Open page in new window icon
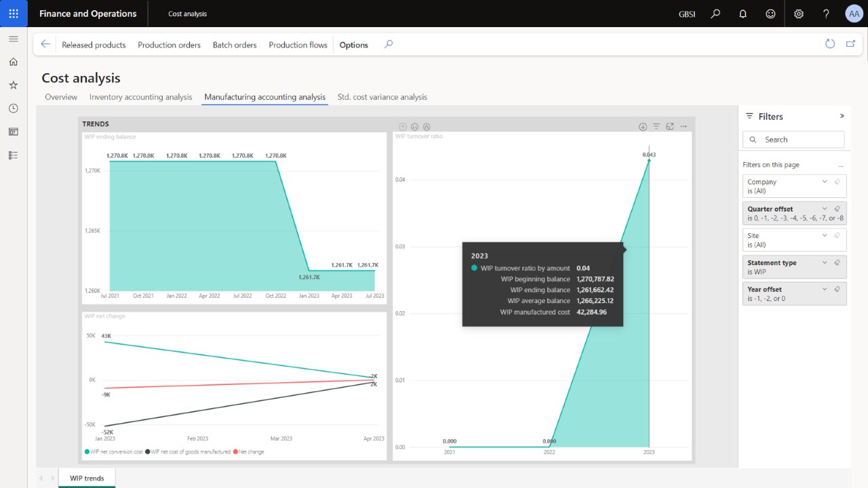 (x=851, y=44)
